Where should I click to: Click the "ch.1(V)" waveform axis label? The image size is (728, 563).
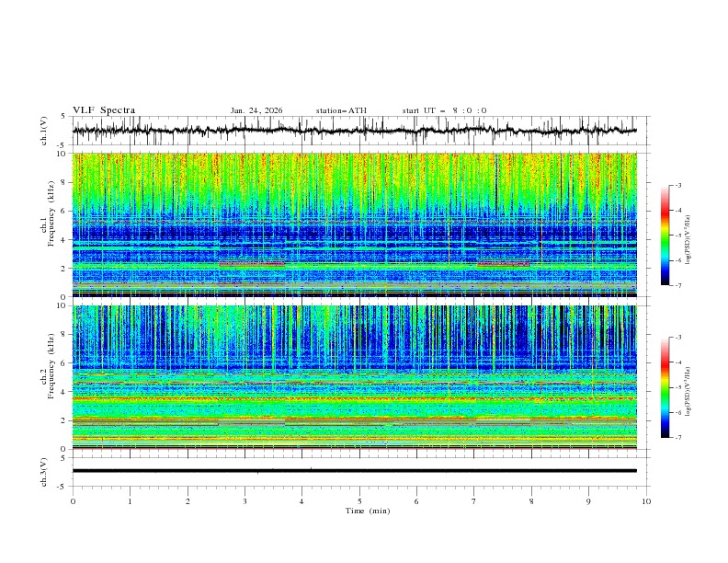(44, 131)
